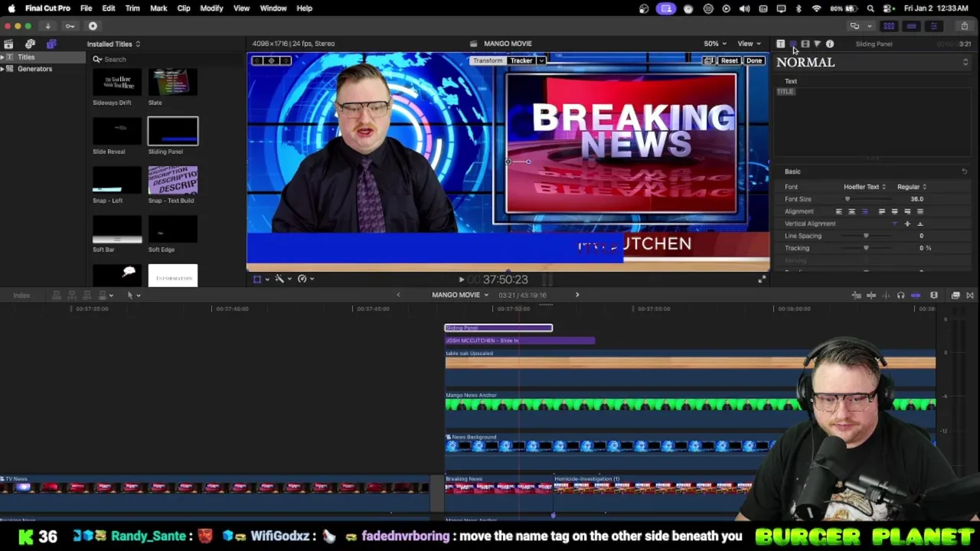Screen dimensions: 980x551
Task: Click the Spotlight search icon in menu bar
Action: 871,8
